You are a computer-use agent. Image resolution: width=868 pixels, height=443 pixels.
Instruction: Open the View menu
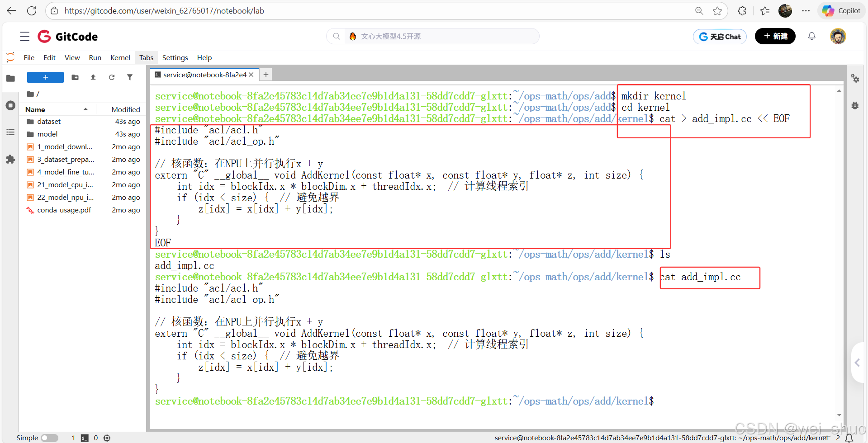tap(72, 57)
